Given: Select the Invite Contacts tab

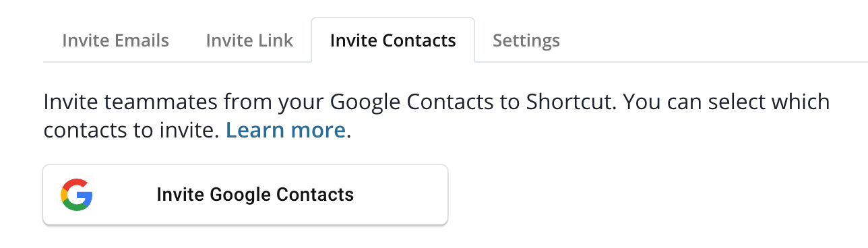Looking at the screenshot, I should click(393, 40).
